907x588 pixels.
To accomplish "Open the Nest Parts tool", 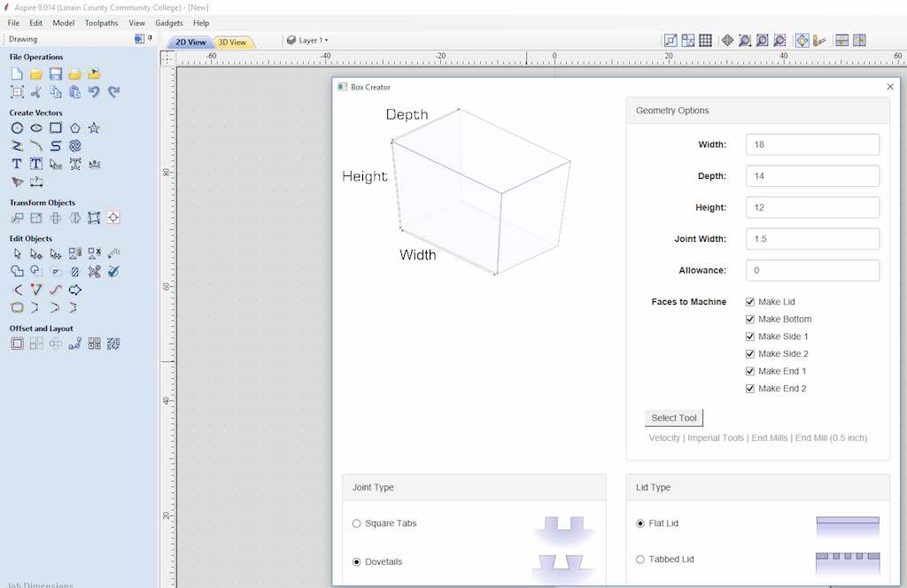I will point(114,344).
